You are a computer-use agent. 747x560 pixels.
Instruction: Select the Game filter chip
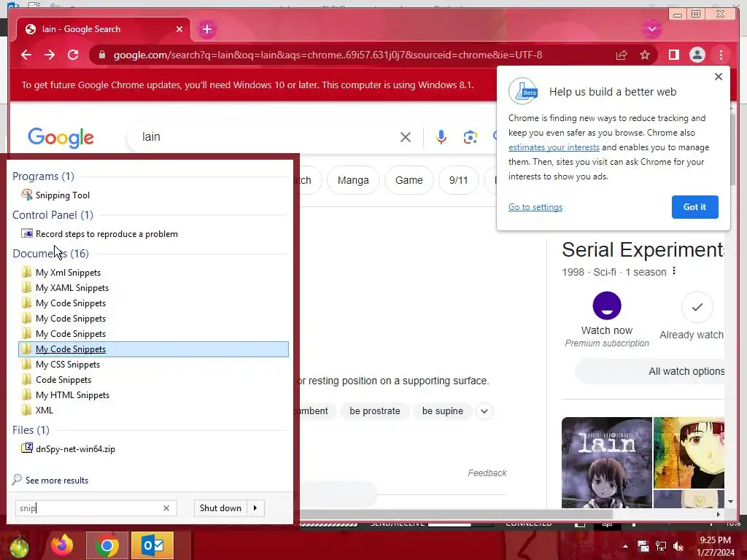click(x=409, y=181)
